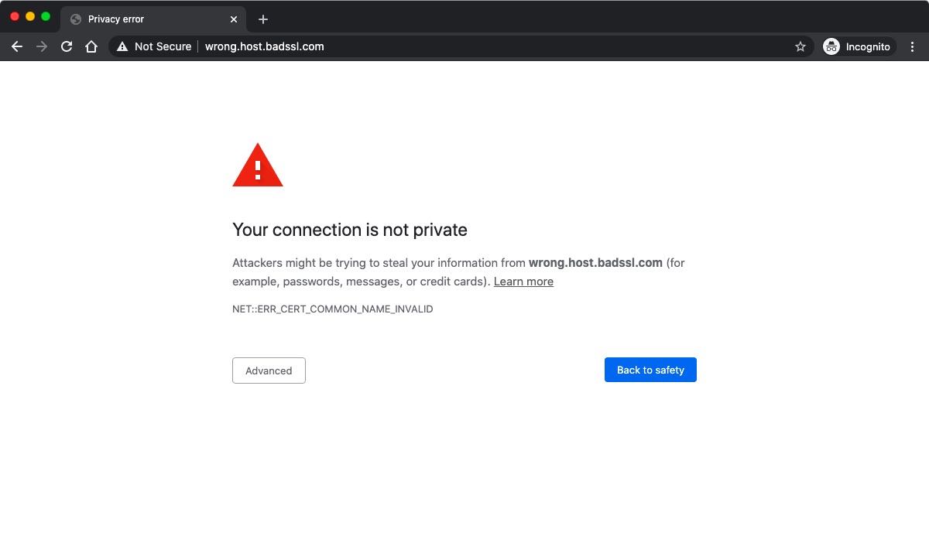929x560 pixels.
Task: Click Back to safety
Action: 650,370
